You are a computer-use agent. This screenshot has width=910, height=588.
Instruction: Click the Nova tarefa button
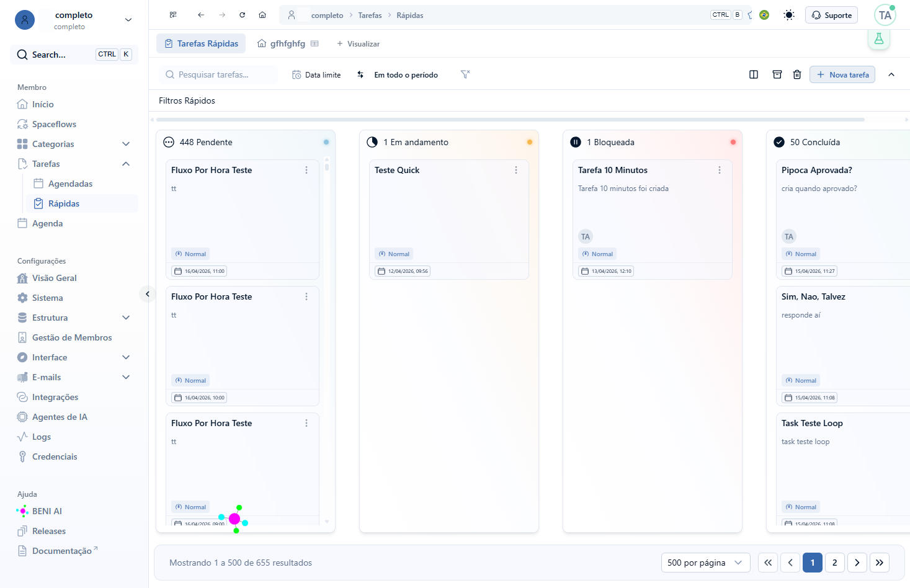[x=842, y=74]
